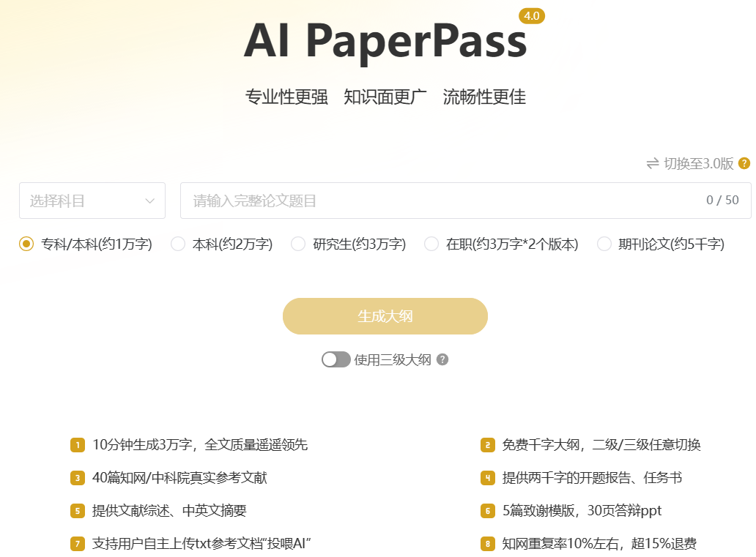Click text 提供两千字的开题报告、任务书

[592, 477]
